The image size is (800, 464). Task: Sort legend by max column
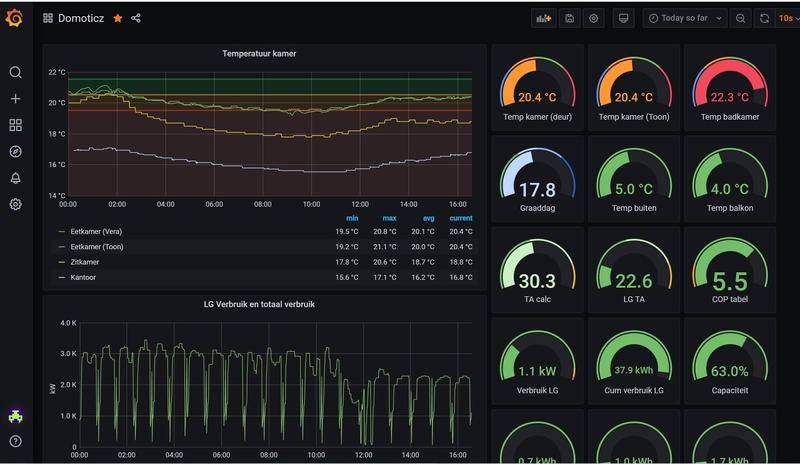(389, 218)
